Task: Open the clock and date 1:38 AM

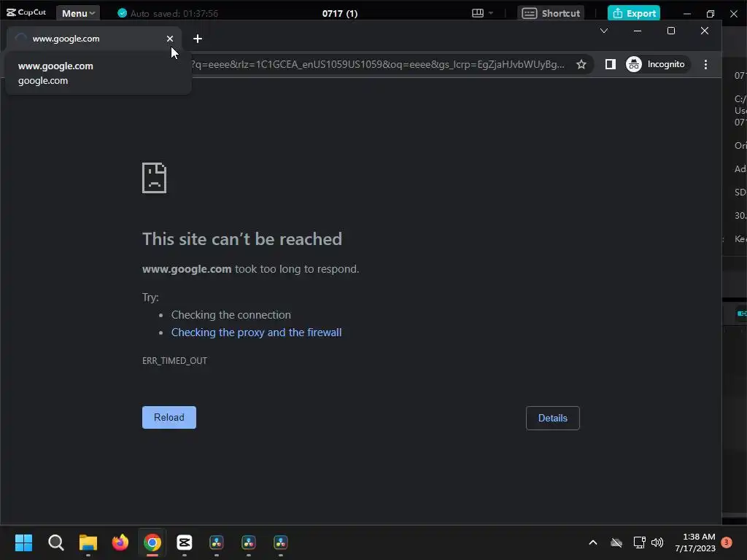Action: pos(695,542)
